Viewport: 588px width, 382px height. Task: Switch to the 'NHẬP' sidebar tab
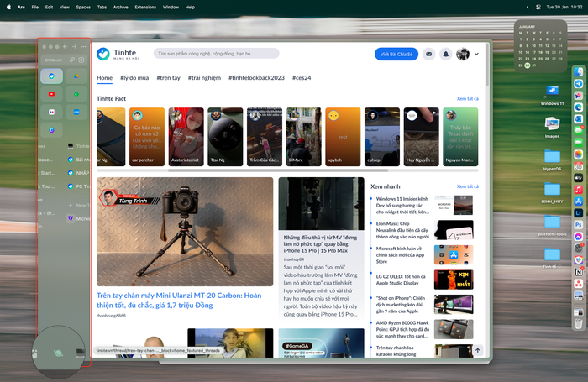[x=79, y=173]
